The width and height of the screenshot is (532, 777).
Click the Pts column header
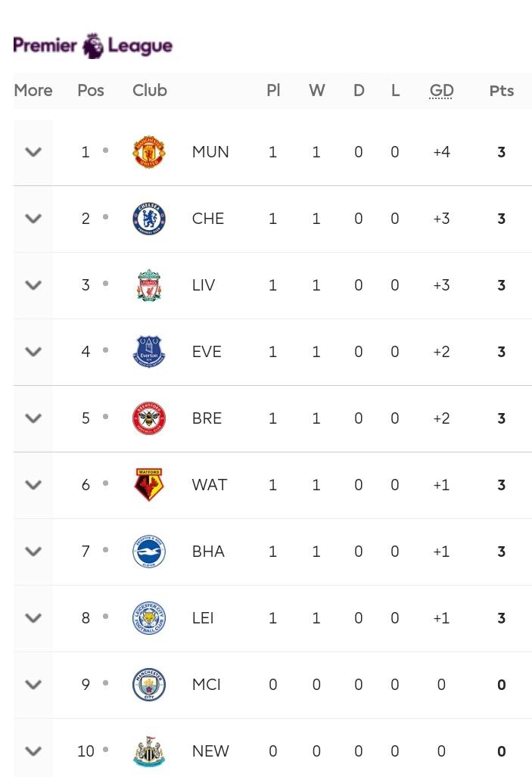click(x=501, y=91)
